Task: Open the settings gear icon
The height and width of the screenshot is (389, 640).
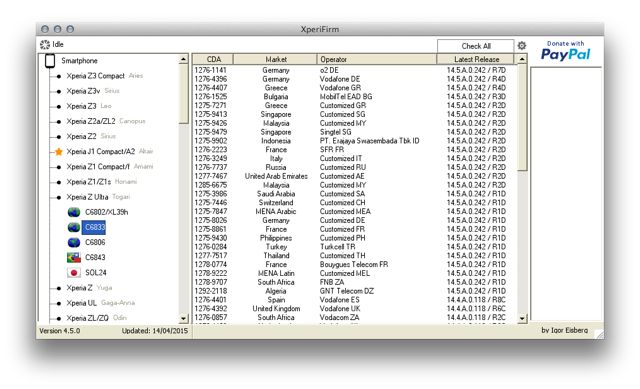Action: [x=522, y=46]
